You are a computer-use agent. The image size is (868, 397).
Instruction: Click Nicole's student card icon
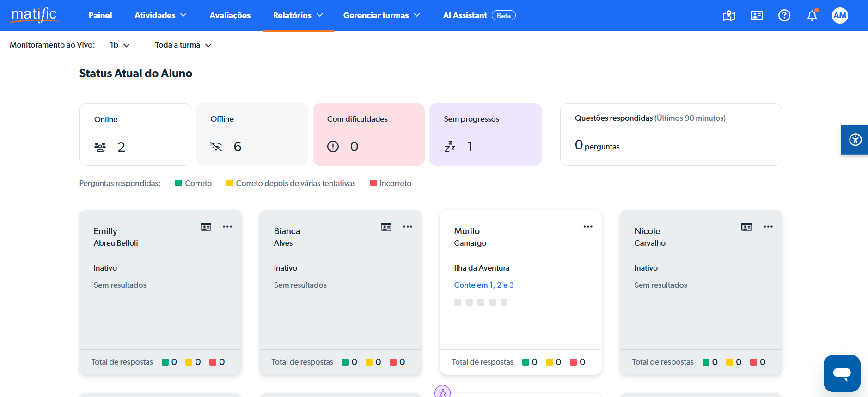coord(746,227)
